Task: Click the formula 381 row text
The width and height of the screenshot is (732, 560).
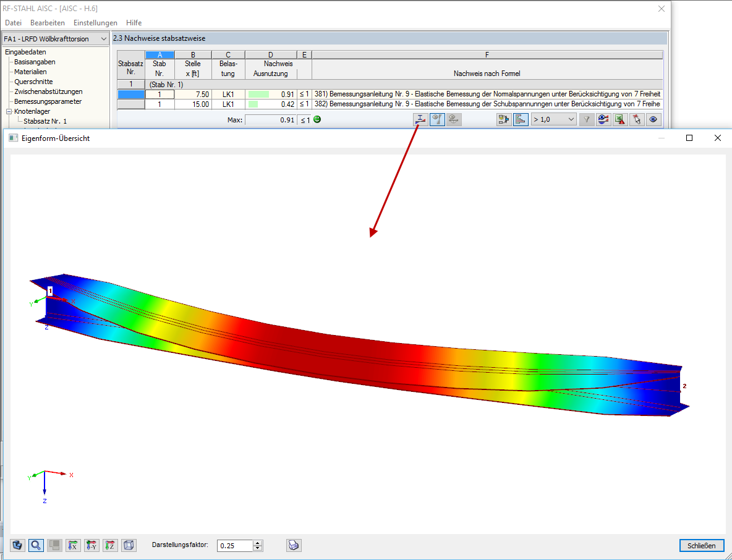Action: 487,95
